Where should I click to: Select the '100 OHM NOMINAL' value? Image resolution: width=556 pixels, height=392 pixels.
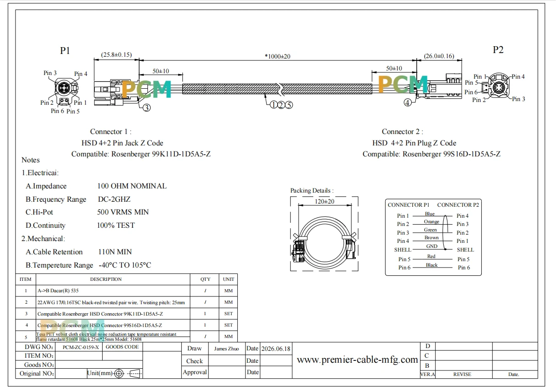[x=132, y=186]
